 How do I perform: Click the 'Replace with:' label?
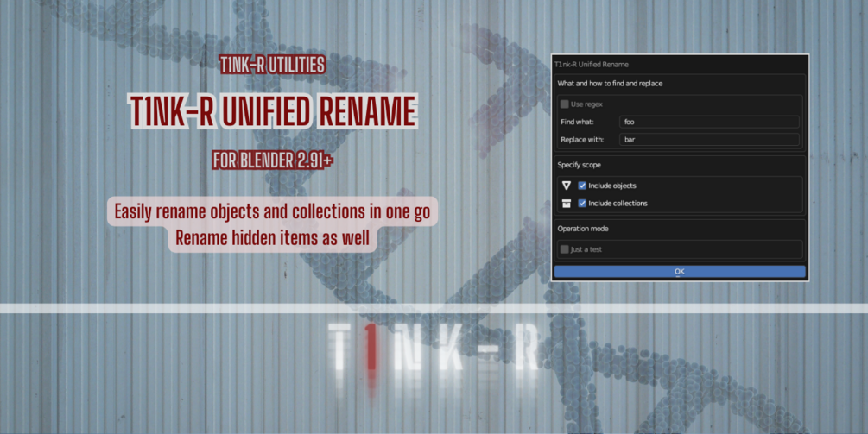[x=582, y=139]
